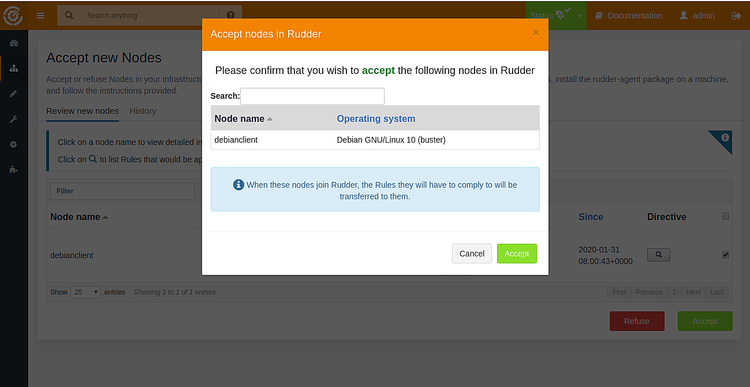The height and width of the screenshot is (387, 750).
Task: Click the search help question mark icon
Action: pos(231,15)
